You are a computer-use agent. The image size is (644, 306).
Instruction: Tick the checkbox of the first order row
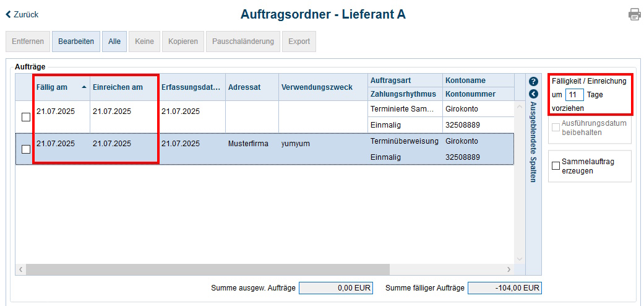(26, 117)
